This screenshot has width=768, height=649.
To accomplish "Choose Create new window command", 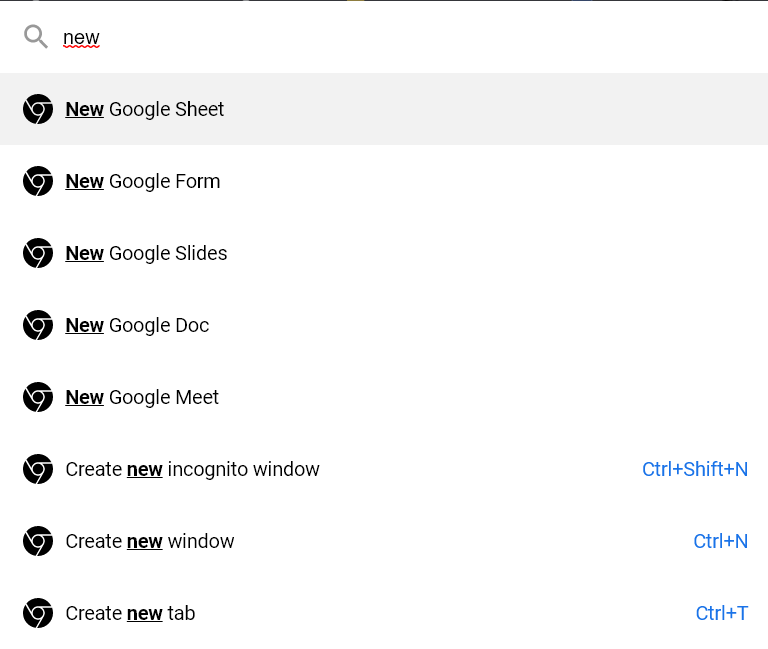I will tap(384, 541).
